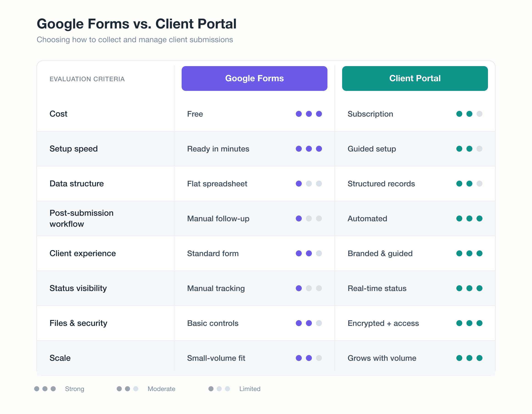Image resolution: width=532 pixels, height=414 pixels.
Task: Click the 'Limited' legend label
Action: 250,389
